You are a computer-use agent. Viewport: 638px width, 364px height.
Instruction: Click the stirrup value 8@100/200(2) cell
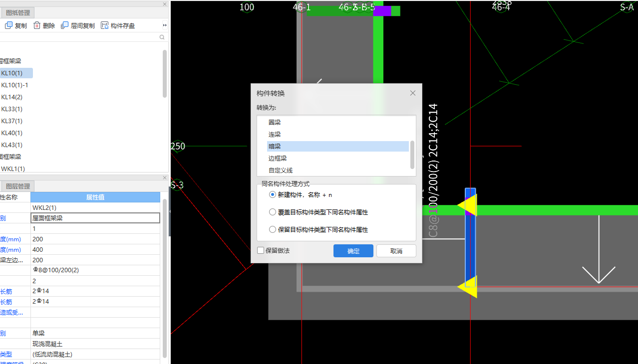click(x=95, y=270)
